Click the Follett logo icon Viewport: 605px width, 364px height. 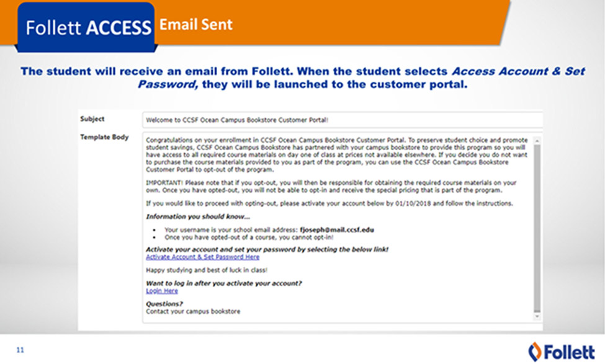click(535, 352)
